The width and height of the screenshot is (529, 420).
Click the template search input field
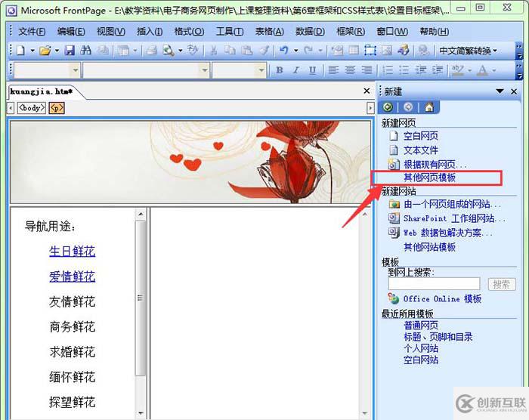click(435, 284)
